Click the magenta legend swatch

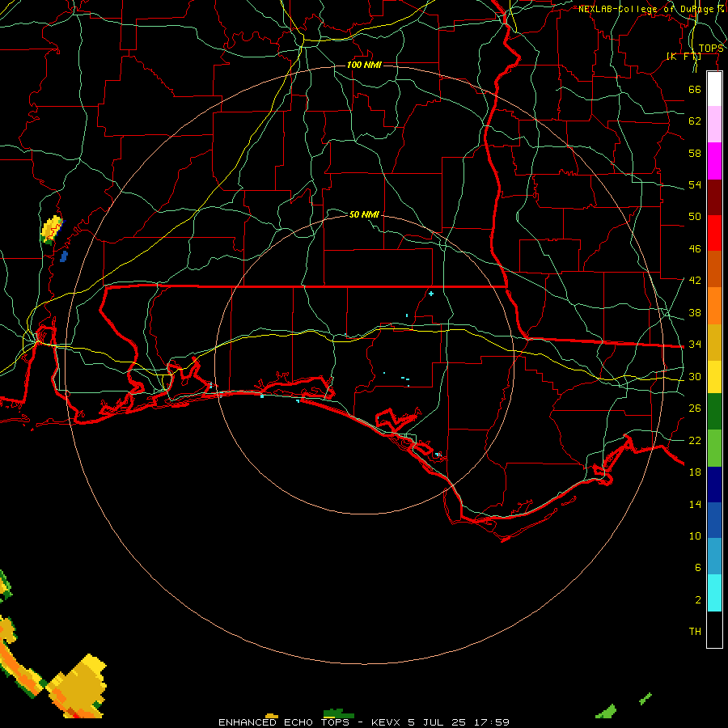pyautogui.click(x=714, y=161)
